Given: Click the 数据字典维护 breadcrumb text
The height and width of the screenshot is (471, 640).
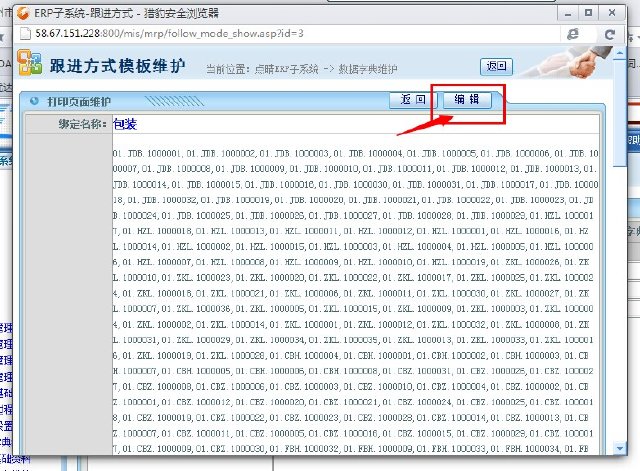Looking at the screenshot, I should 369,69.
